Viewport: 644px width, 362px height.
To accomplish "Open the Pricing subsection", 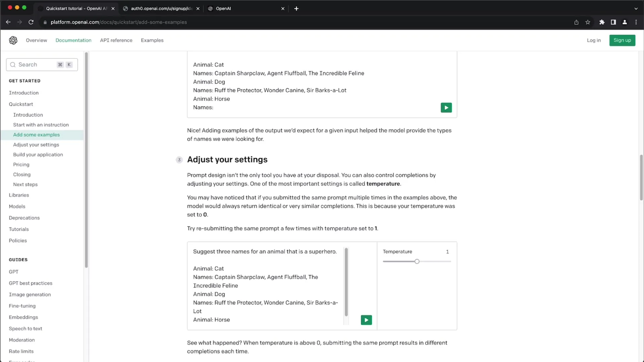I will [21, 165].
